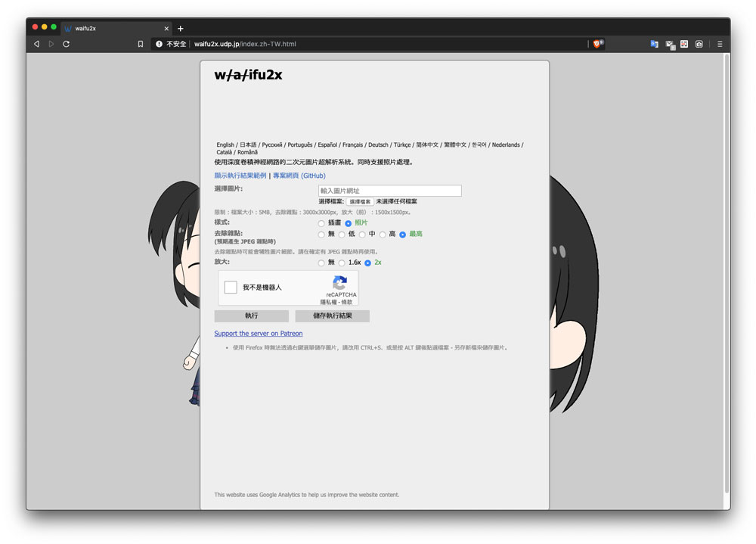Check the reCAPTCHA 我不是機器人 checkbox
Image resolution: width=756 pixels, height=544 pixels.
pyautogui.click(x=231, y=288)
